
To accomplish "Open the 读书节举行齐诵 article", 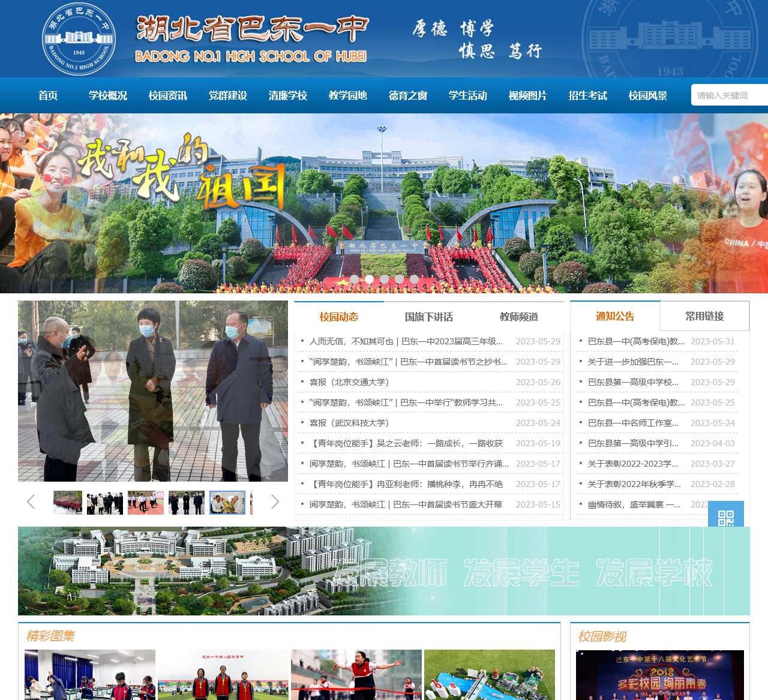I will (409, 464).
